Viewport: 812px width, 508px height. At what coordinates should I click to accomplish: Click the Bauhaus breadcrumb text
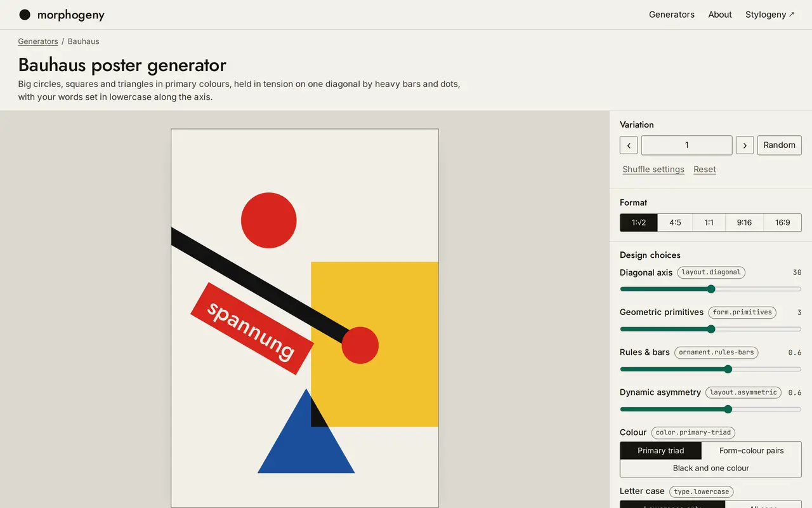(x=84, y=41)
